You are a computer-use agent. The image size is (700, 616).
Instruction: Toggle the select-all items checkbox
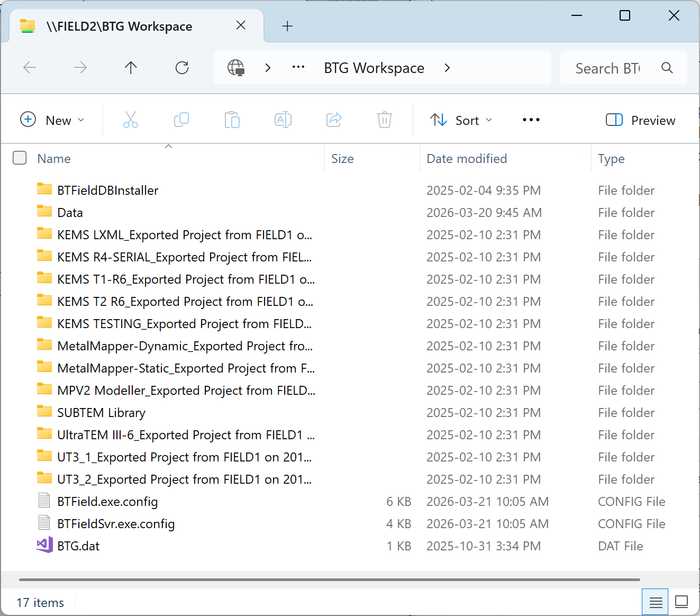pos(20,158)
